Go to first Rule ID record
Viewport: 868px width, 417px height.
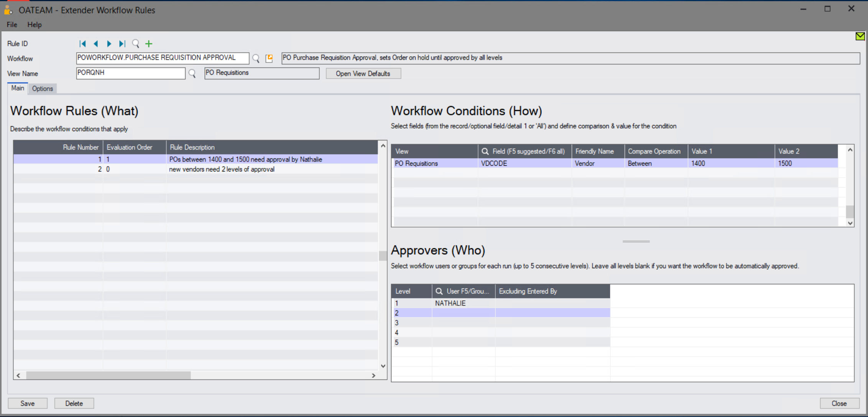click(82, 44)
